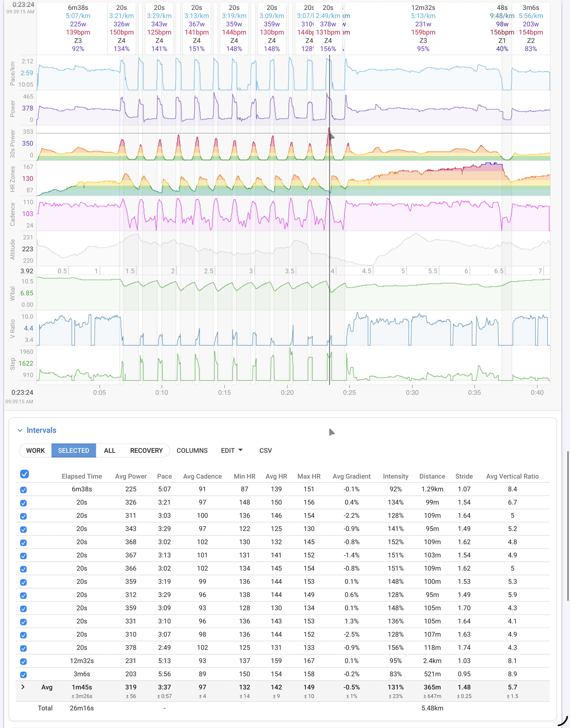Switch to the RECOVERY intervals tab
Viewport: 570px width, 728px height.
[146, 451]
